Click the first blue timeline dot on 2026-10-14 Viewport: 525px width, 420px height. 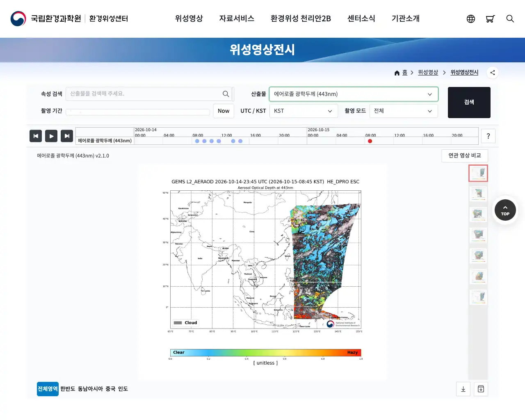(197, 141)
